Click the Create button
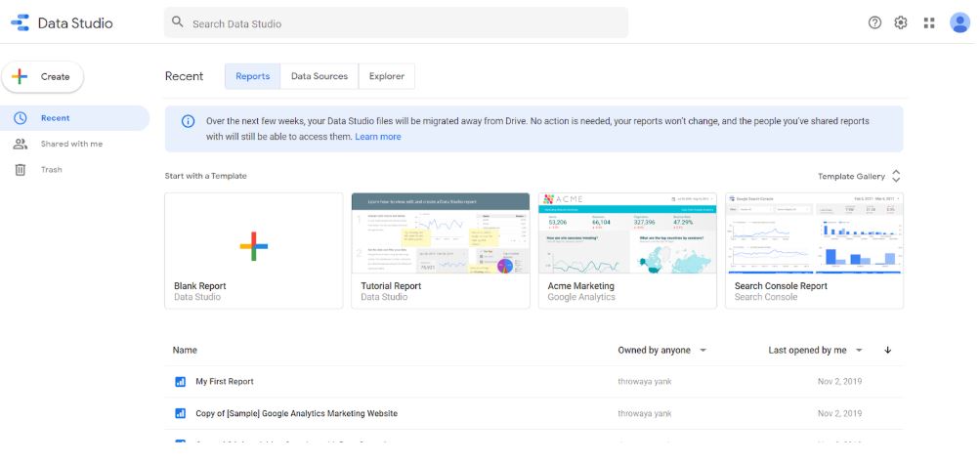 42,77
